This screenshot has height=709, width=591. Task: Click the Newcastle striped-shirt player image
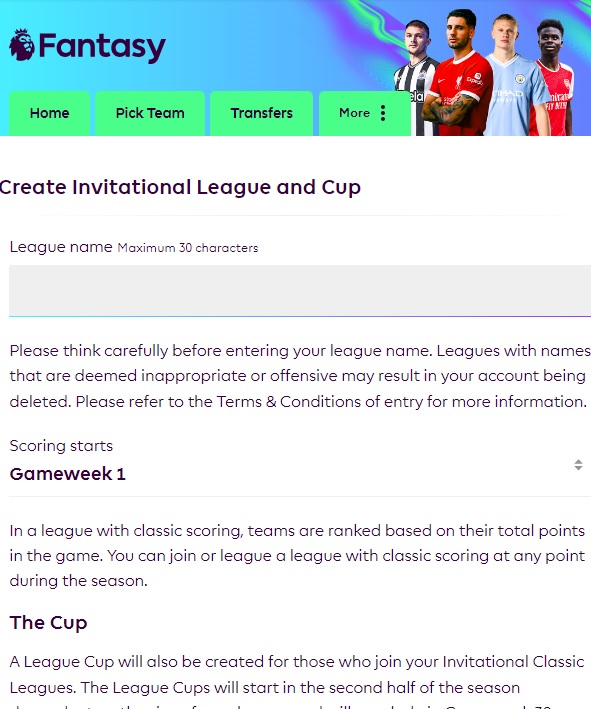click(416, 78)
